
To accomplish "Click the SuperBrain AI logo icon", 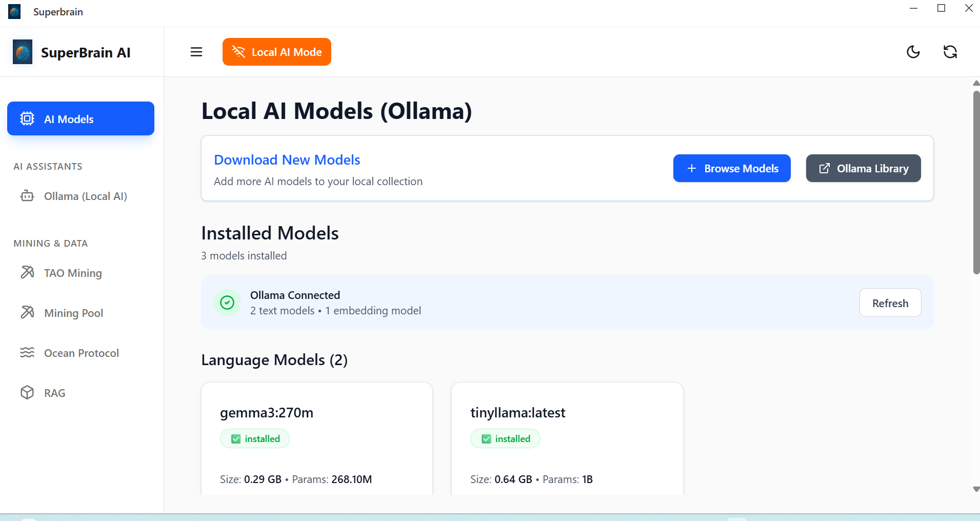I will (23, 52).
